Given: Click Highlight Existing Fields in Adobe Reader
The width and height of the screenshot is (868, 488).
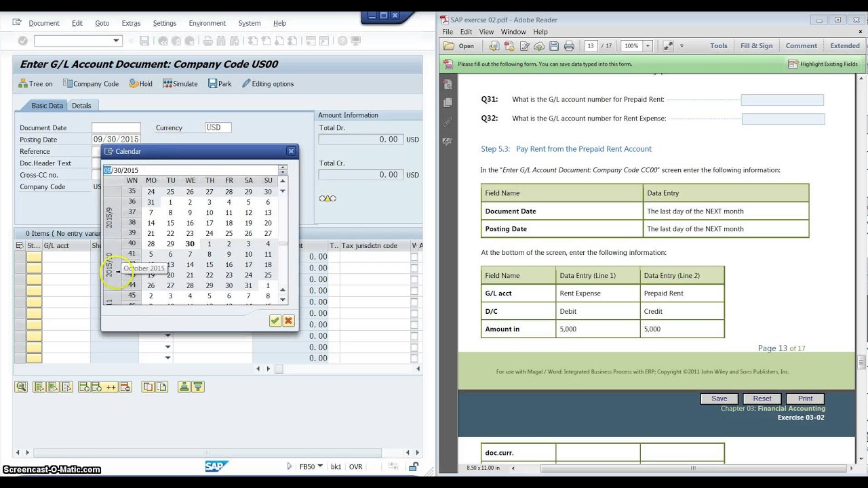Looking at the screenshot, I should coord(823,64).
